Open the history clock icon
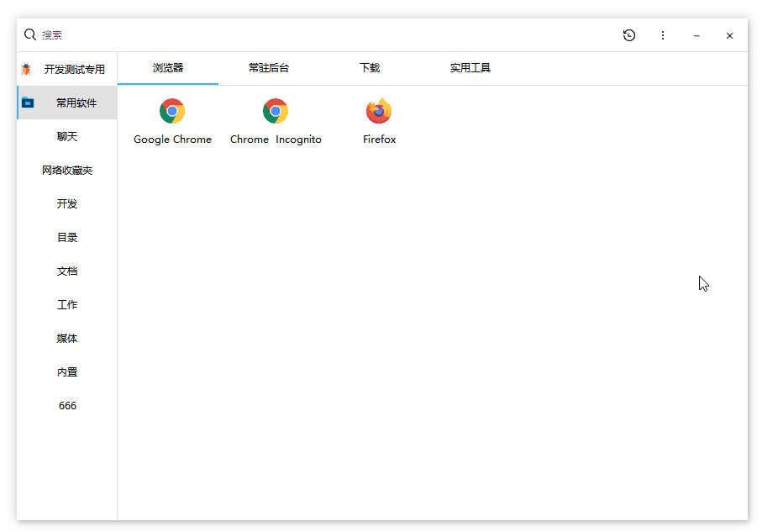Viewport: 778px width, 532px height. tap(629, 35)
